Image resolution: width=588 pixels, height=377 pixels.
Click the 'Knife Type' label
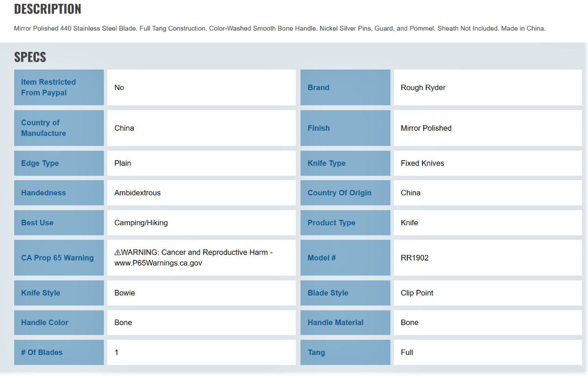[327, 164]
